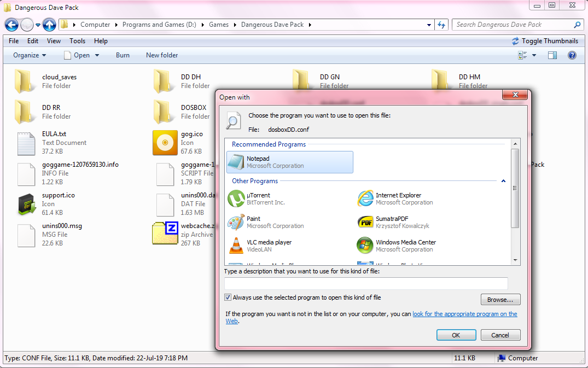588x368 pixels.
Task: Close the Open with dialog
Action: pyautogui.click(x=515, y=95)
